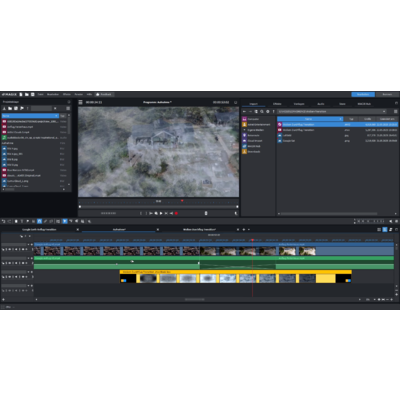Switch to the Effekte tab in media pool

click(x=277, y=104)
